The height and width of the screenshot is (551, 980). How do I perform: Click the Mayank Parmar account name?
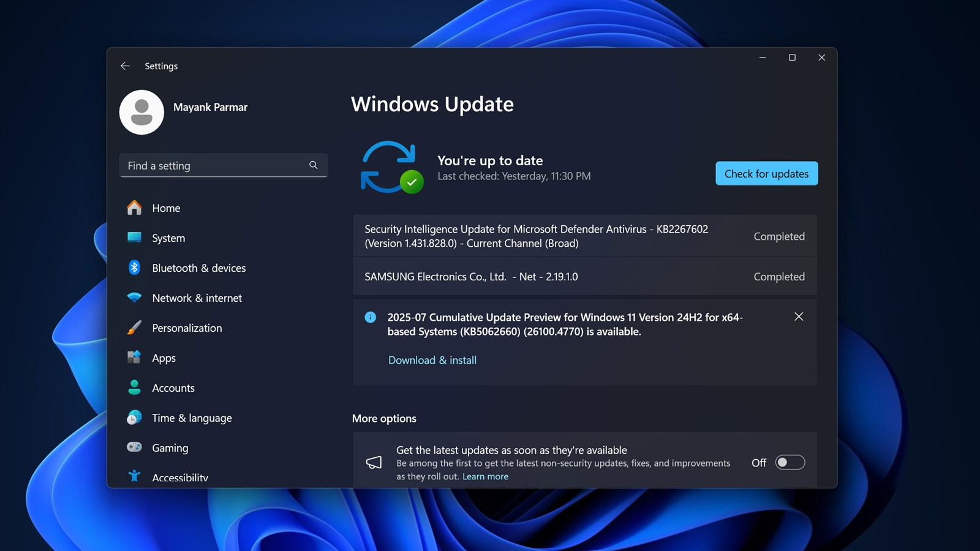coord(210,107)
